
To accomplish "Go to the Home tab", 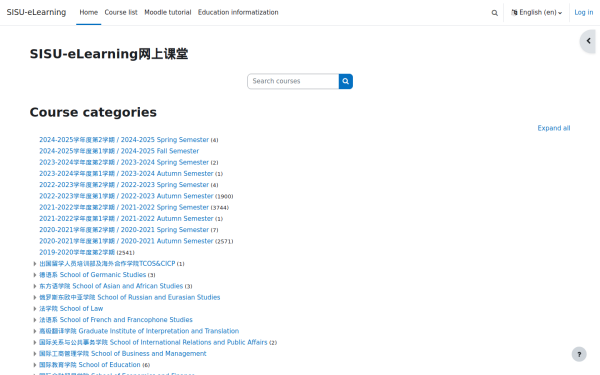I will pyautogui.click(x=88, y=13).
